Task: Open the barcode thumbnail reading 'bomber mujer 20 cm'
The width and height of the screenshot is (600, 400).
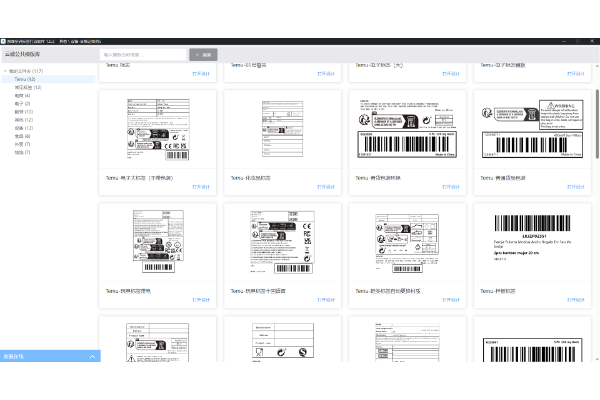Action: [x=532, y=237]
